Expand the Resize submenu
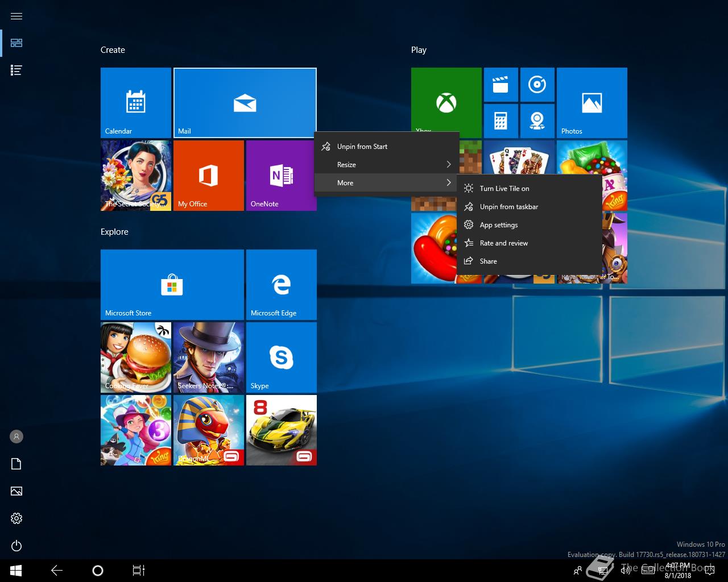 point(387,165)
